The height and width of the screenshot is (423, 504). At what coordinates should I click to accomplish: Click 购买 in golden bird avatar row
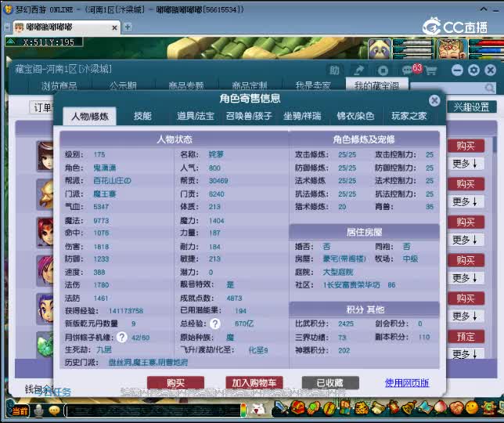pyautogui.click(x=466, y=184)
